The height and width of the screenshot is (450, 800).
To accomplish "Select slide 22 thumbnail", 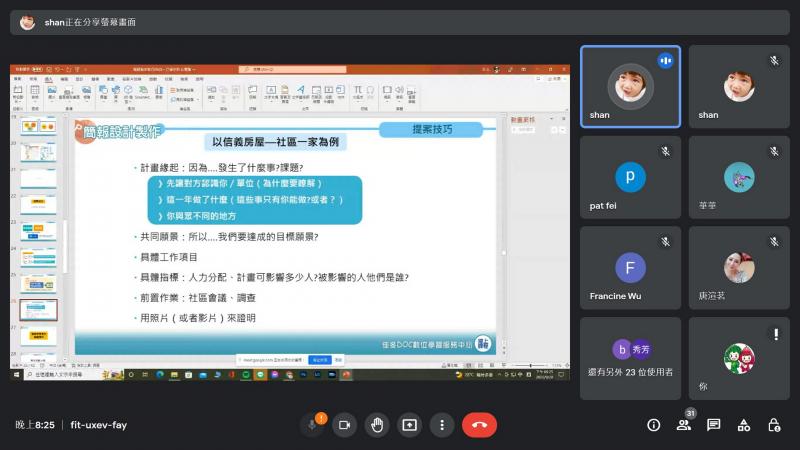I will 38,205.
